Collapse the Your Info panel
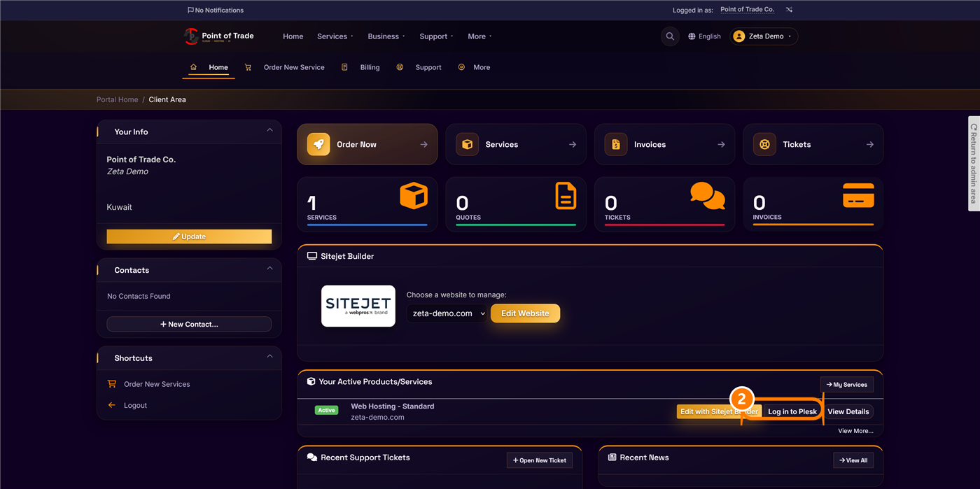Image resolution: width=980 pixels, height=489 pixels. click(x=270, y=130)
